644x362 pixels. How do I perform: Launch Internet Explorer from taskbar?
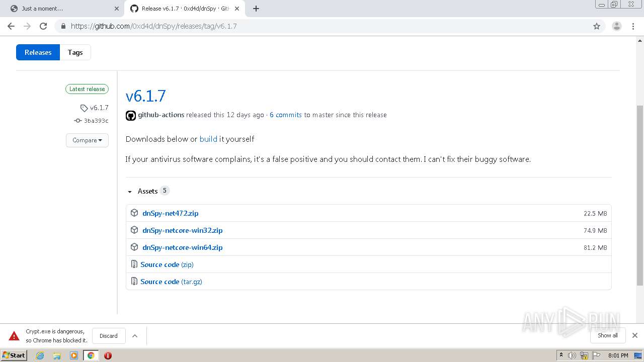point(40,355)
